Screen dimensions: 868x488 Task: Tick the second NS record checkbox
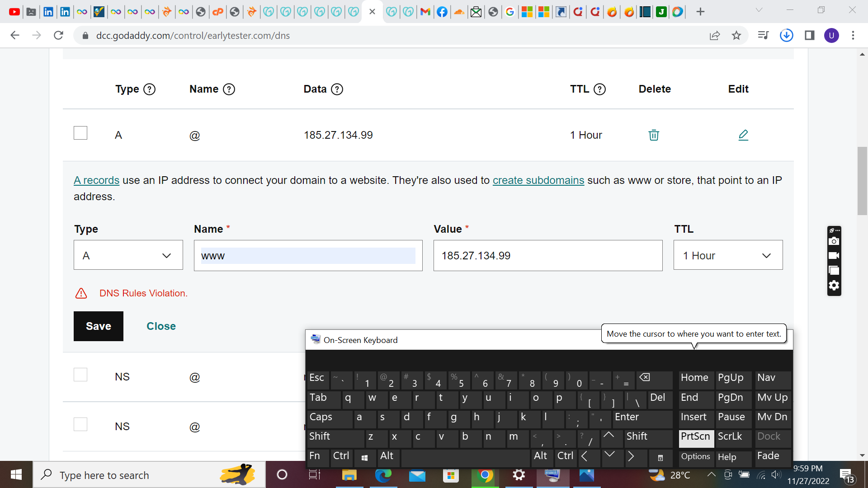click(x=80, y=424)
